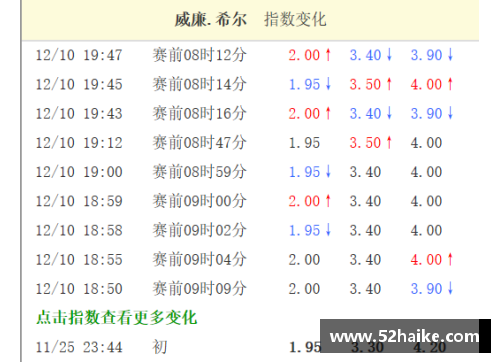This screenshot has height=362, width=500.
Task: Open red 2.00 odds in 19:47 row
Action: point(304,55)
